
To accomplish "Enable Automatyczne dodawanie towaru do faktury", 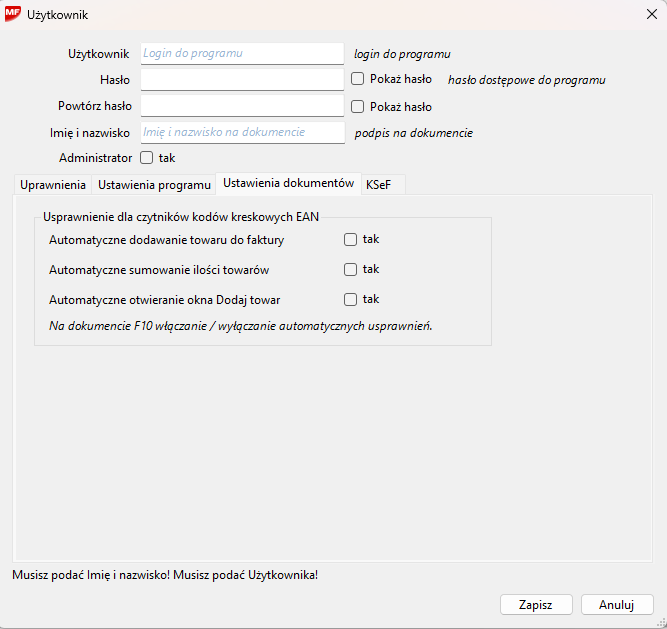I will 350,240.
